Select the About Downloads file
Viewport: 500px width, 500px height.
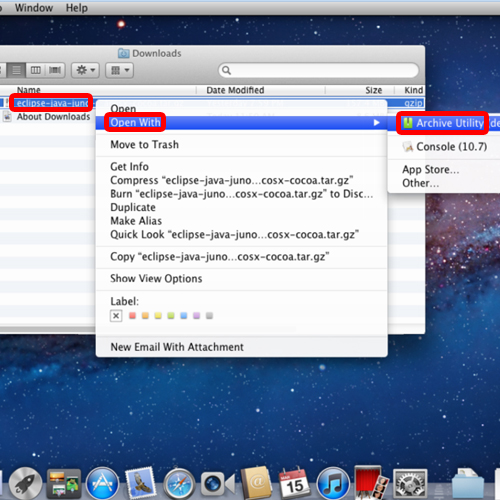[x=53, y=117]
